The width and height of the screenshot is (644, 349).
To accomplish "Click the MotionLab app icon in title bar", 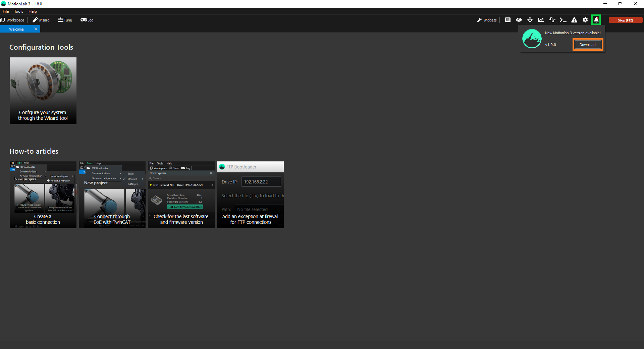I will click(x=3, y=4).
